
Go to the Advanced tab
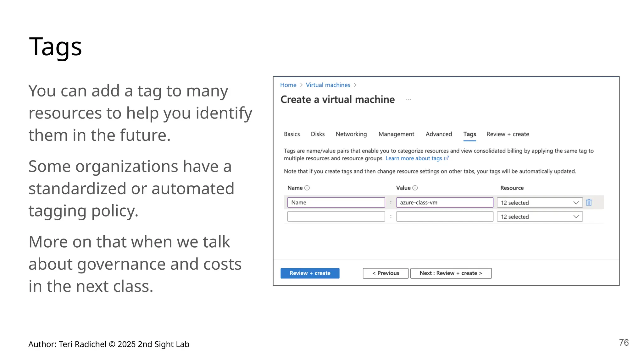pyautogui.click(x=439, y=134)
